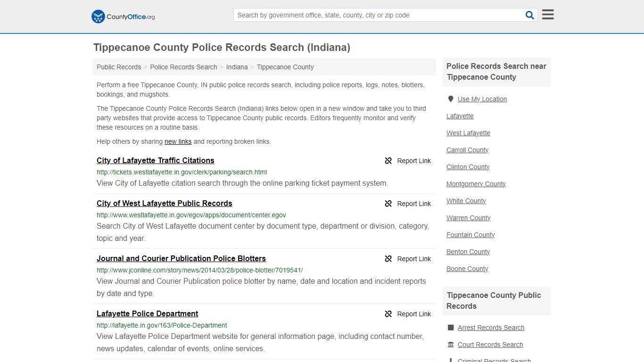Click the CountyOffice.org logo
The image size is (644, 362).
point(123,16)
